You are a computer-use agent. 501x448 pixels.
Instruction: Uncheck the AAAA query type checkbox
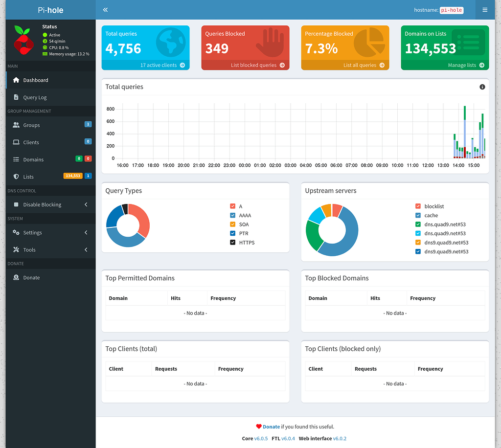coord(233,216)
